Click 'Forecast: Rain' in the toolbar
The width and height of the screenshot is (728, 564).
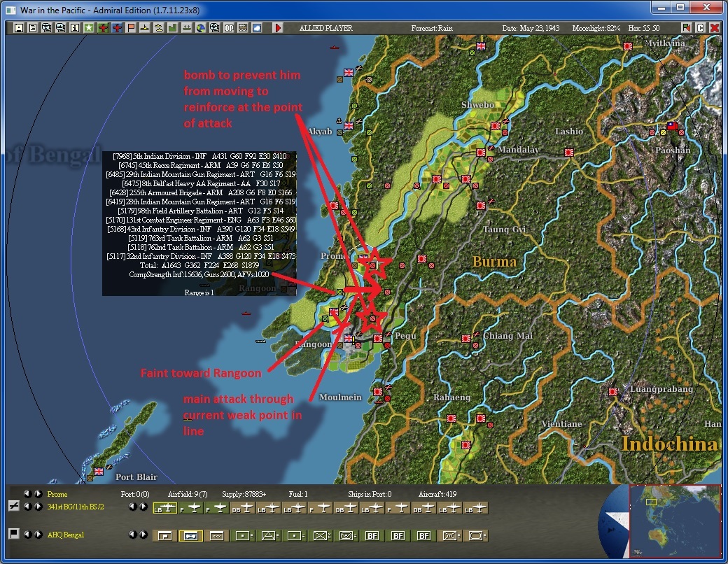432,28
